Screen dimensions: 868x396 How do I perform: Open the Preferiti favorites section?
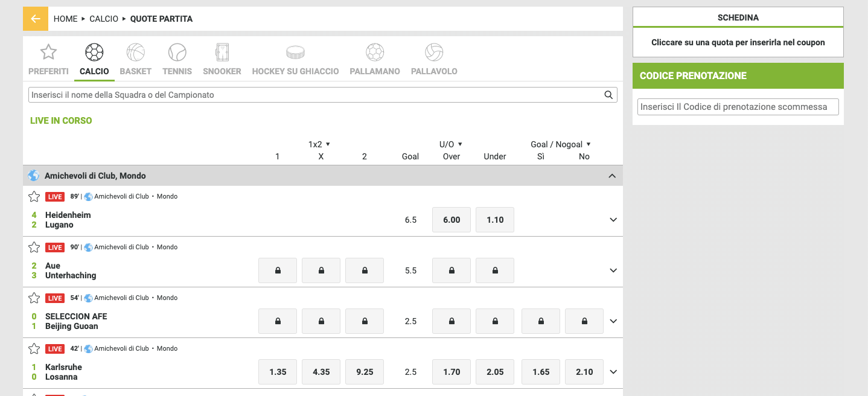coord(48,52)
